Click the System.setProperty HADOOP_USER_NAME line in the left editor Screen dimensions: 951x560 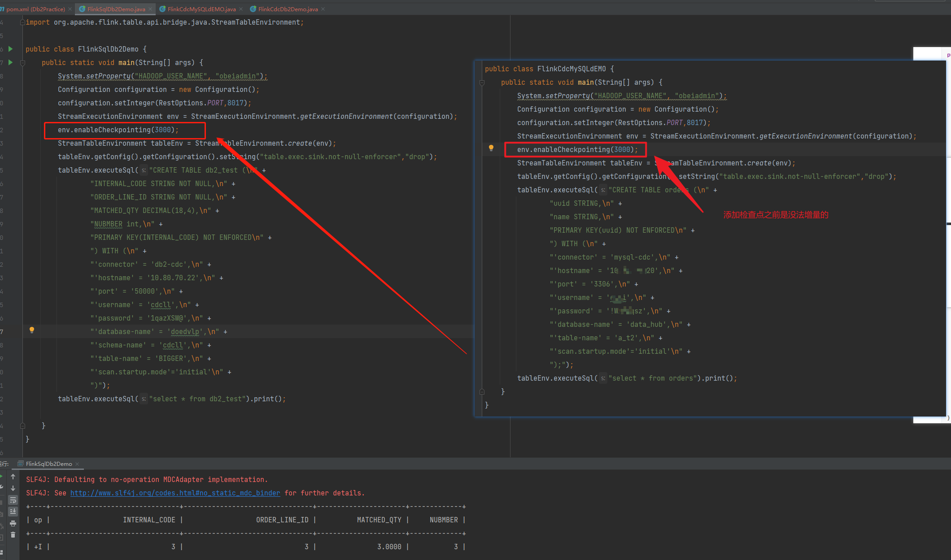pos(162,76)
